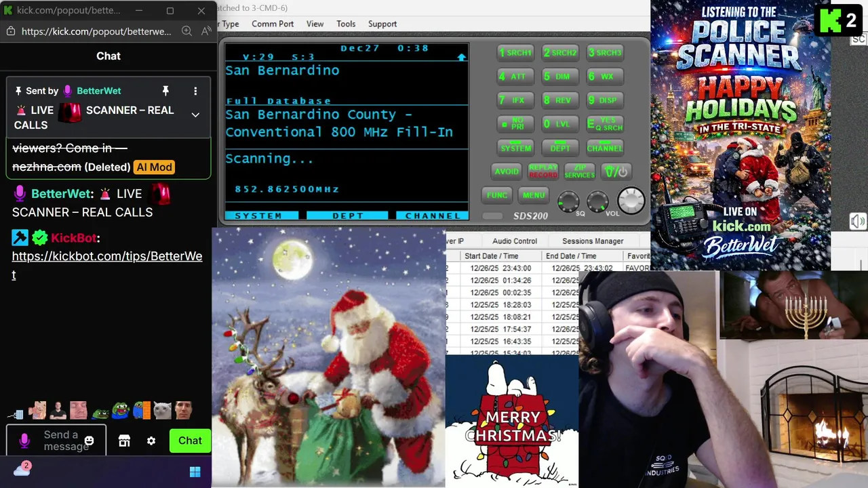This screenshot has width=868, height=488.
Task: Open ZIP SERVICES on the scanner
Action: point(579,171)
